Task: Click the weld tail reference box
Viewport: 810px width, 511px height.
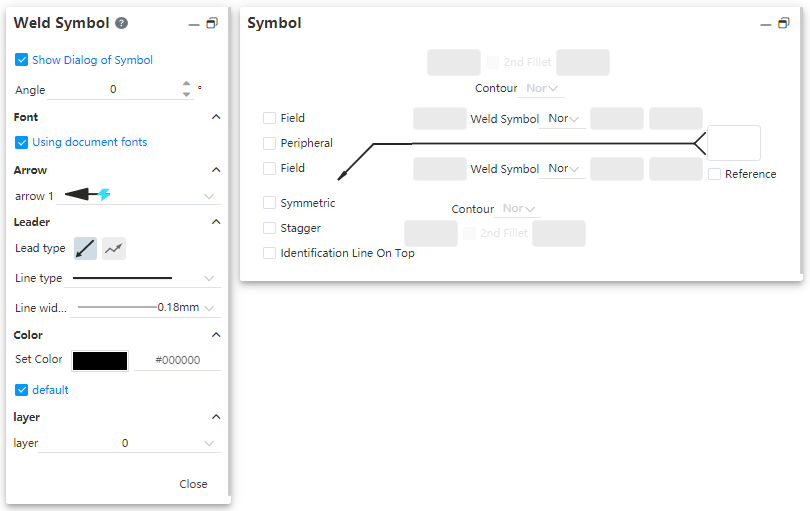Action: pos(734,143)
